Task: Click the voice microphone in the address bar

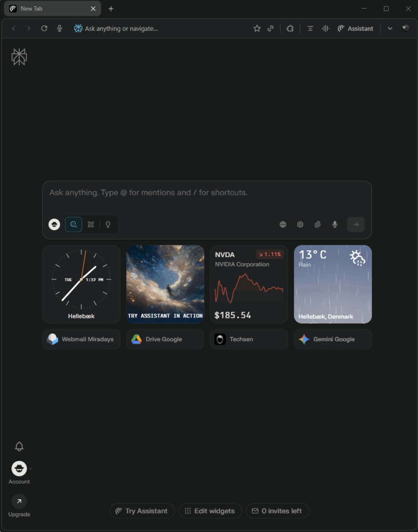Action: (59, 29)
